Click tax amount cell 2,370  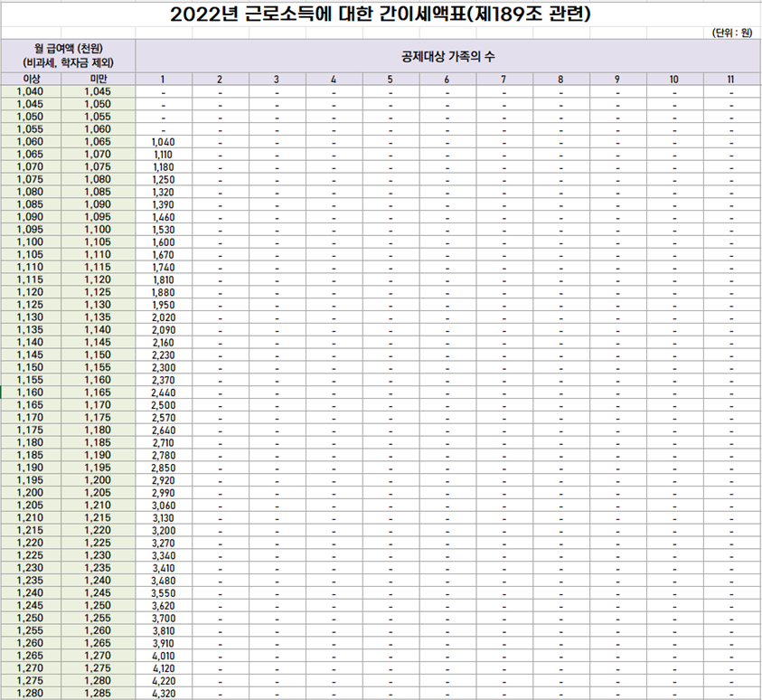[164, 380]
